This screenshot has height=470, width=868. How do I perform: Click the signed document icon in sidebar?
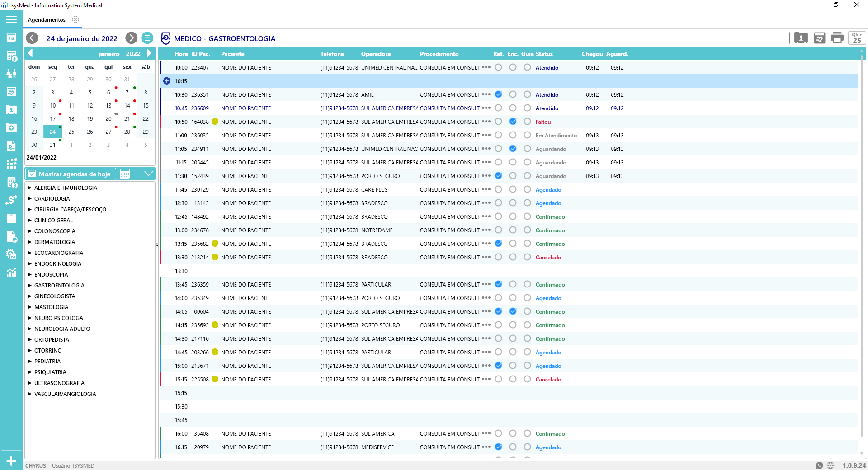coord(11,146)
